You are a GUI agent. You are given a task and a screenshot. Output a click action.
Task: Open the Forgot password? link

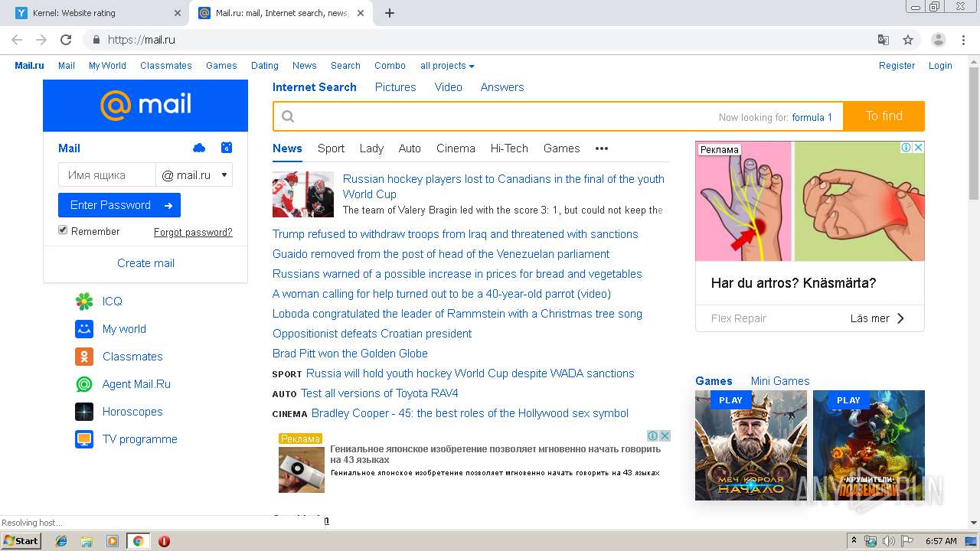[193, 232]
